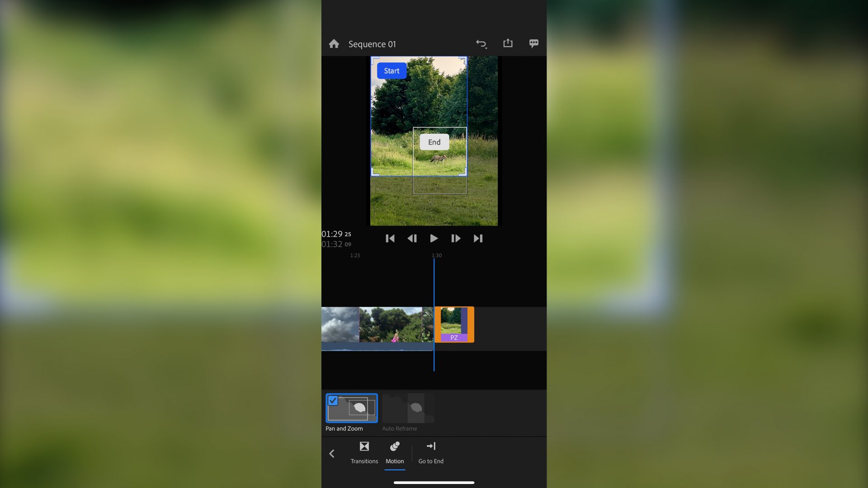Open the Transitions tab
The image size is (868, 488).
(364, 452)
